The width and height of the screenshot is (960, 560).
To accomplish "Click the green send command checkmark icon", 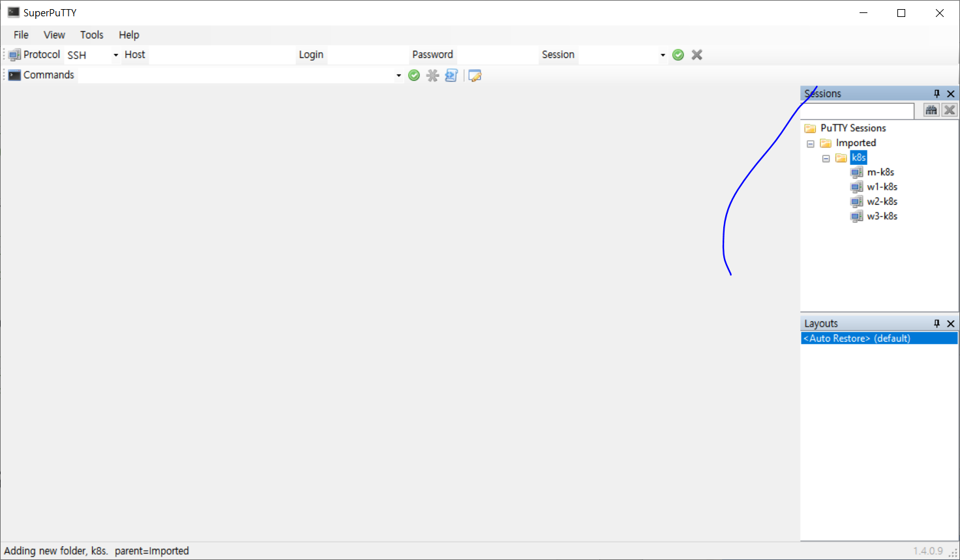I will click(x=414, y=76).
